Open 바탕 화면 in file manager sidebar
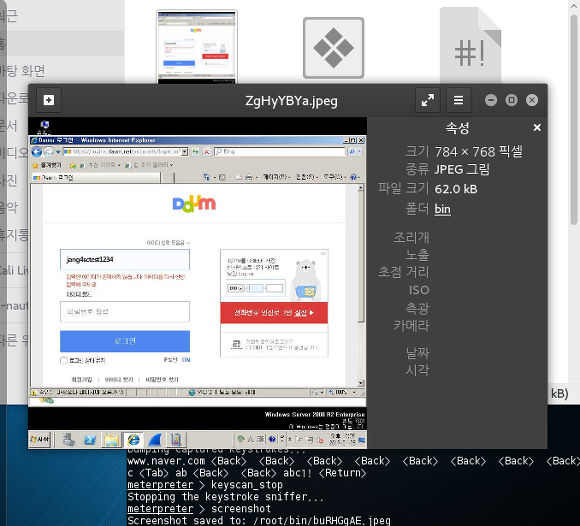The width and height of the screenshot is (580, 526). coord(22,70)
